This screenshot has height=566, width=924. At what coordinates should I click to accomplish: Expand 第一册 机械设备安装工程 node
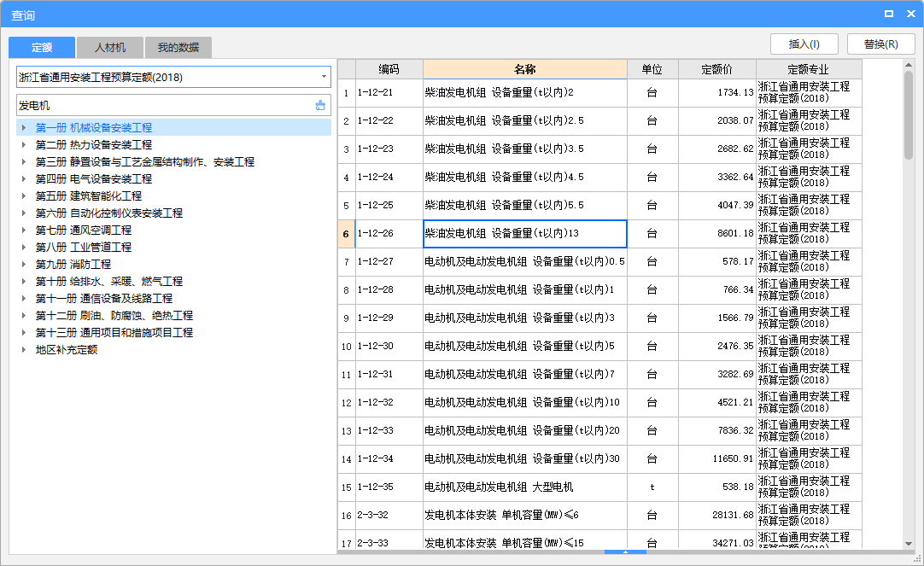24,127
